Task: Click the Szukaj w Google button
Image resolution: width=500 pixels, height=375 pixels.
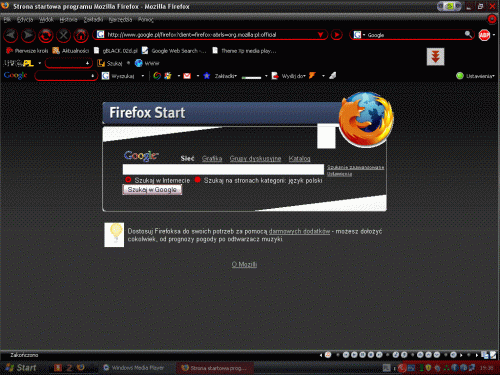Action: click(152, 190)
